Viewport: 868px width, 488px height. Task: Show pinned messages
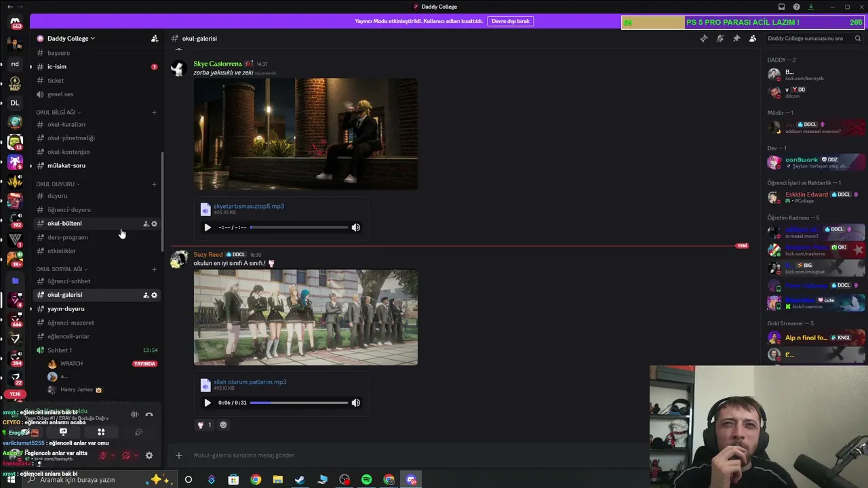click(736, 39)
